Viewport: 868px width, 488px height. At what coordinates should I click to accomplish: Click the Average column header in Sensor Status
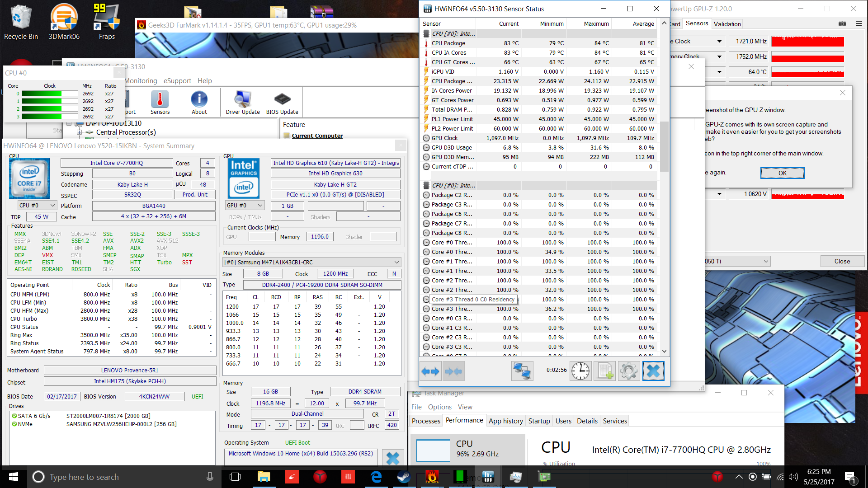(634, 24)
